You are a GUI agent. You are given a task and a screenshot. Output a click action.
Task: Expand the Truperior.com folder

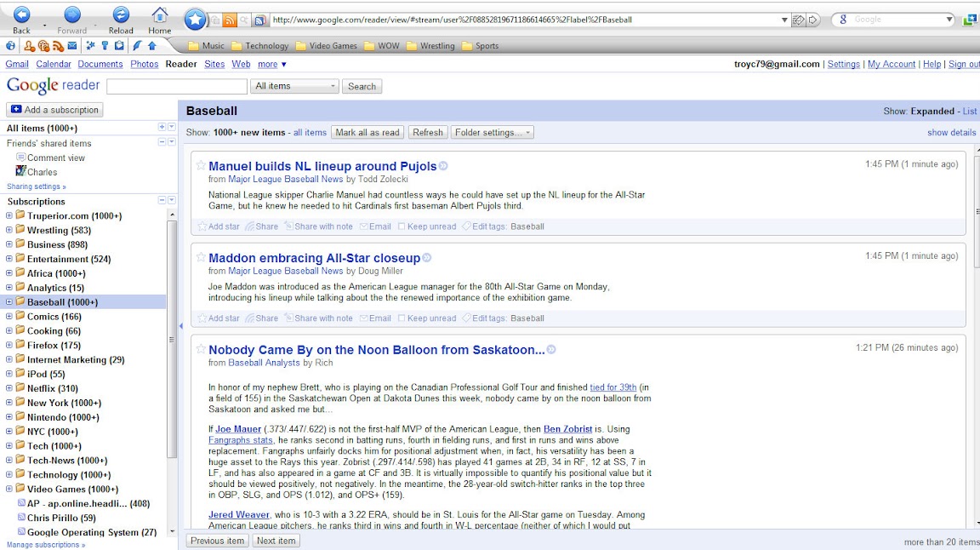coord(9,215)
